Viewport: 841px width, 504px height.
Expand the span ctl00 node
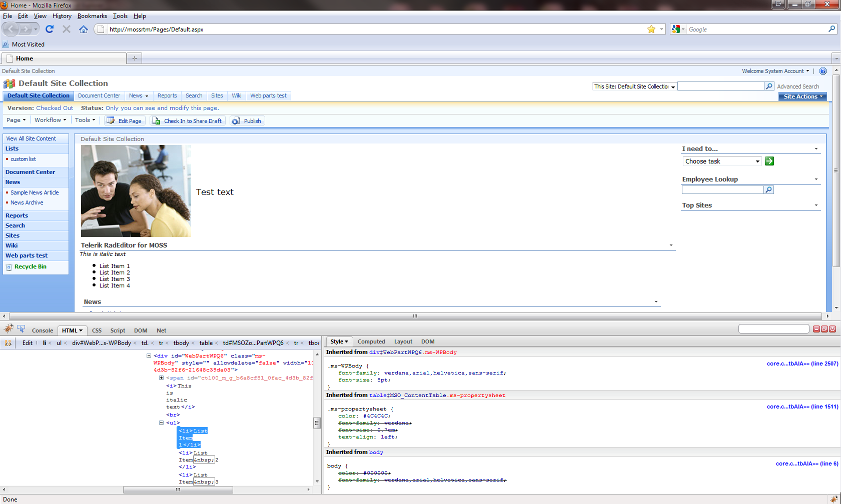tap(161, 378)
